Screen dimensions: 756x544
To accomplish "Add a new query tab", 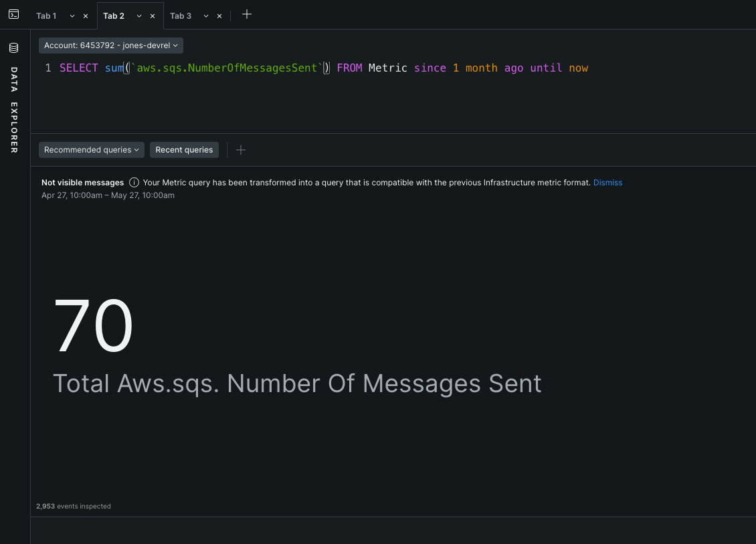I will click(x=246, y=15).
